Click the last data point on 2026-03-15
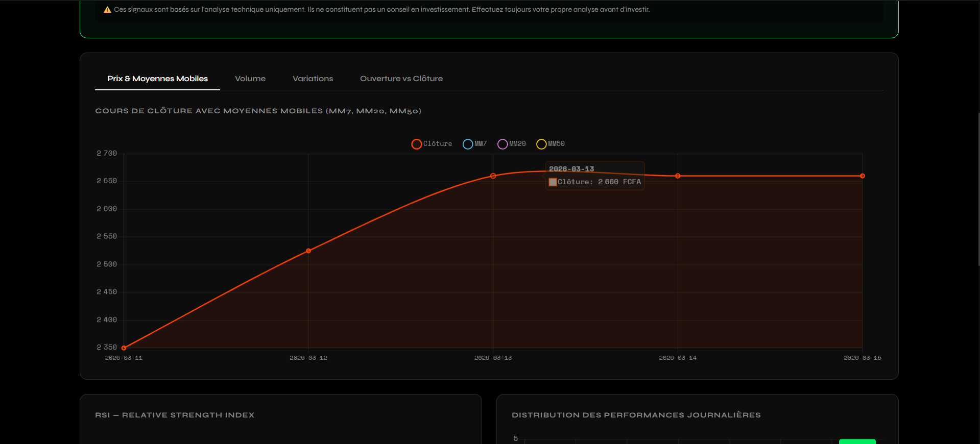 tap(862, 176)
